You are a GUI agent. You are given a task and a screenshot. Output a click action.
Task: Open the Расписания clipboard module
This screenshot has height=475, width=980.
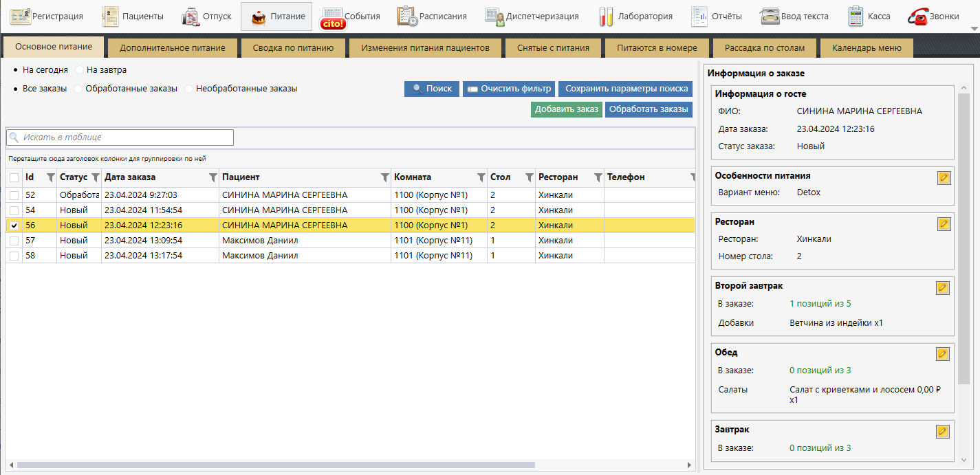432,16
